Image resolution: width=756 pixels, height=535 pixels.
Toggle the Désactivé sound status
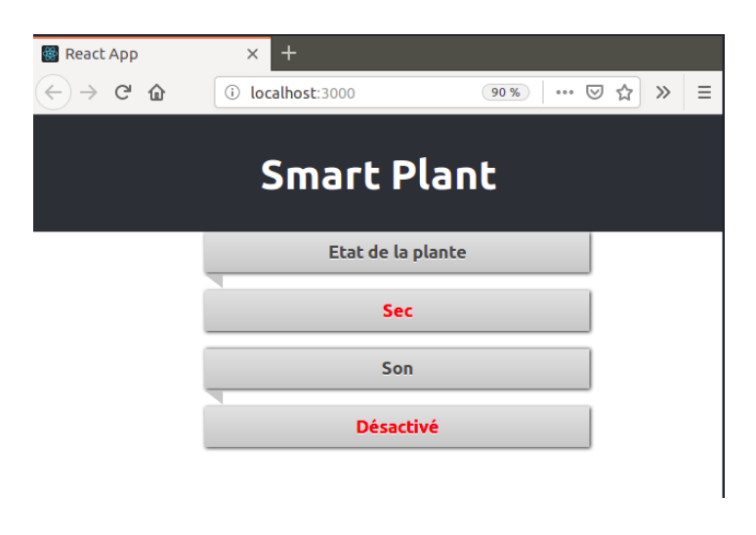(397, 427)
